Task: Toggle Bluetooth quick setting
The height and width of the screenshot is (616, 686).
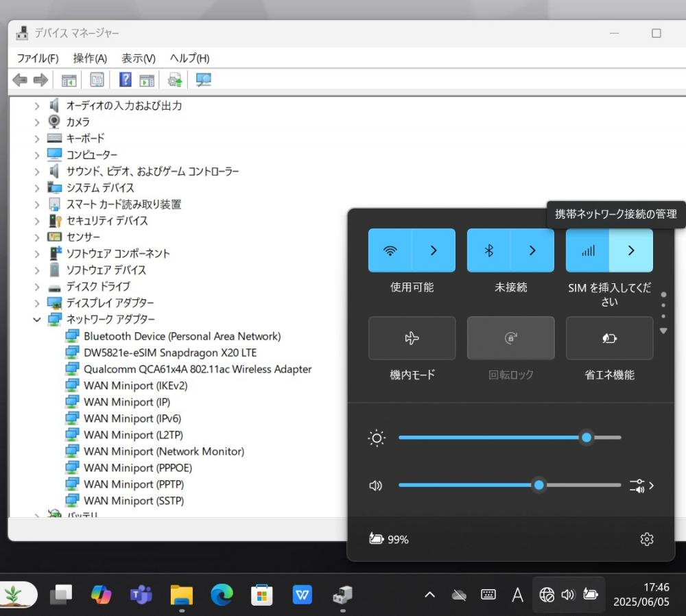Action: 488,250
